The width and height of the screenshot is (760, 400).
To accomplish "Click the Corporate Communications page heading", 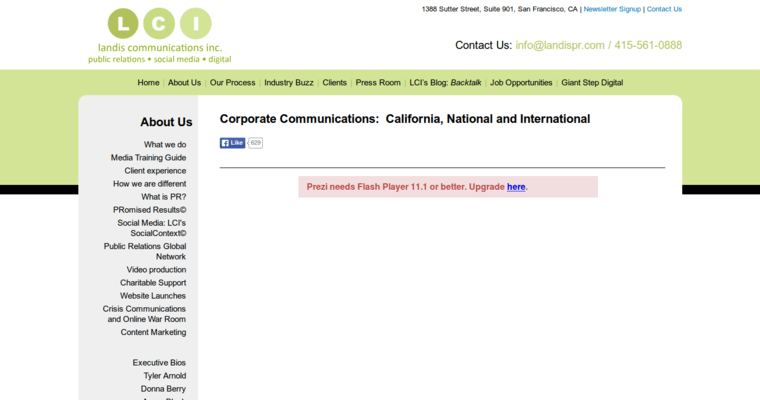I will pyautogui.click(x=405, y=119).
